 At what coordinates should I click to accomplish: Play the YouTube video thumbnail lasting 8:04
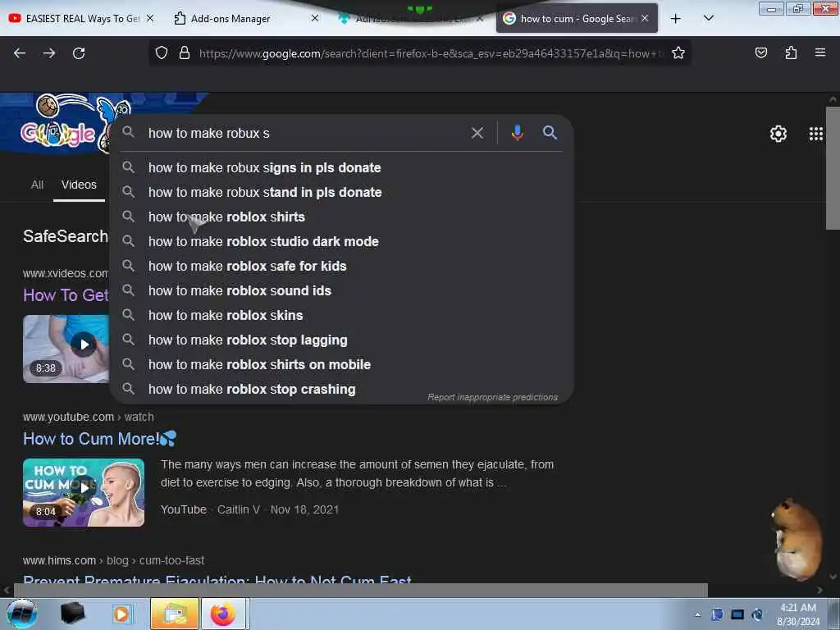(84, 492)
